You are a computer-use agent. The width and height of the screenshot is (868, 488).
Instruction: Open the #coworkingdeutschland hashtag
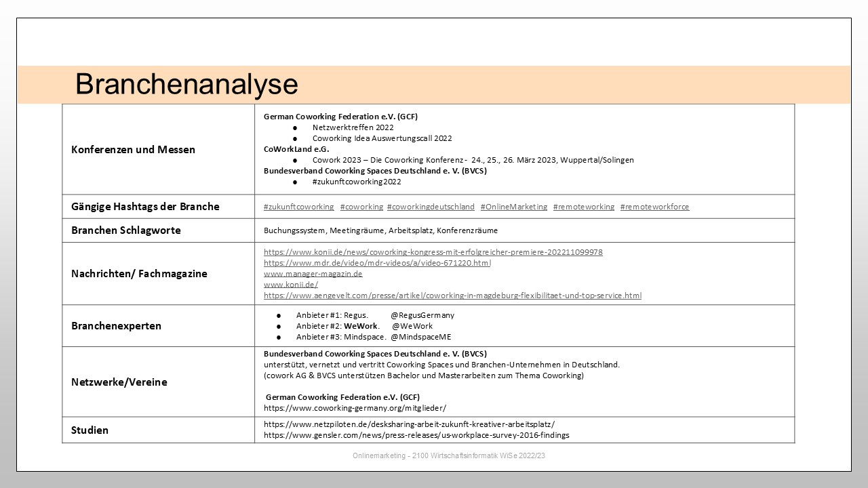pyautogui.click(x=431, y=207)
